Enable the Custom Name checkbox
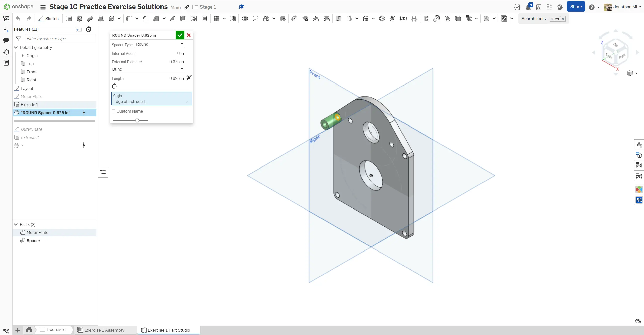644x335 pixels. 114,111
